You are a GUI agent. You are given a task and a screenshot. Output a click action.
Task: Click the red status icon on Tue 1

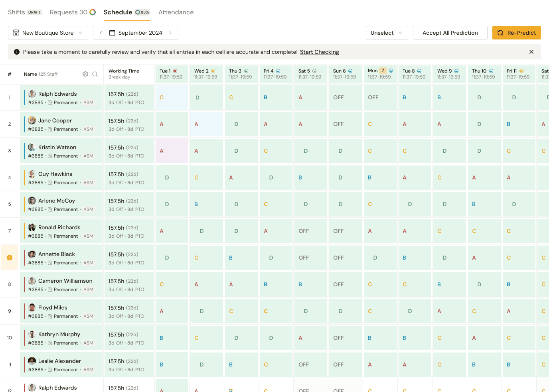175,71
